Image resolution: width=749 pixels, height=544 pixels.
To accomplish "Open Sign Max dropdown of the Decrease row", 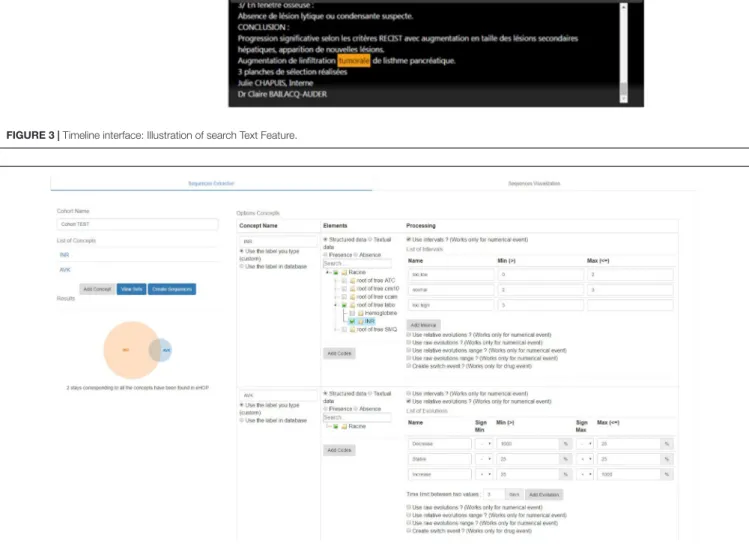I will pyautogui.click(x=585, y=444).
